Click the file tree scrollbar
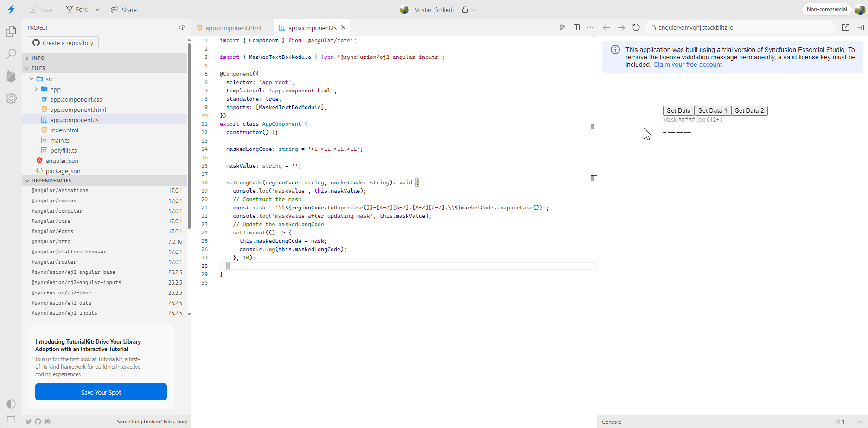 [189, 135]
